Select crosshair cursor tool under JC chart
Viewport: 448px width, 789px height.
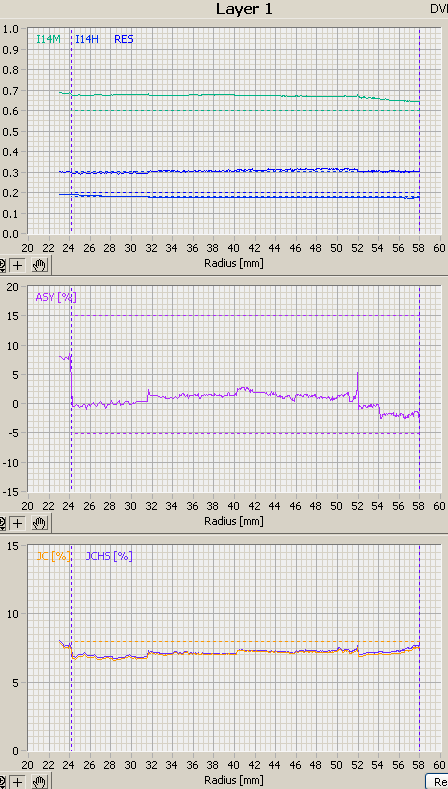click(x=18, y=782)
